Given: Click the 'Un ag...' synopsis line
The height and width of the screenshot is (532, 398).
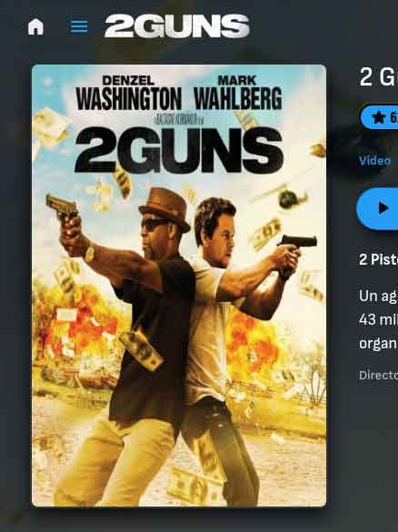Looking at the screenshot, I should click(378, 296).
